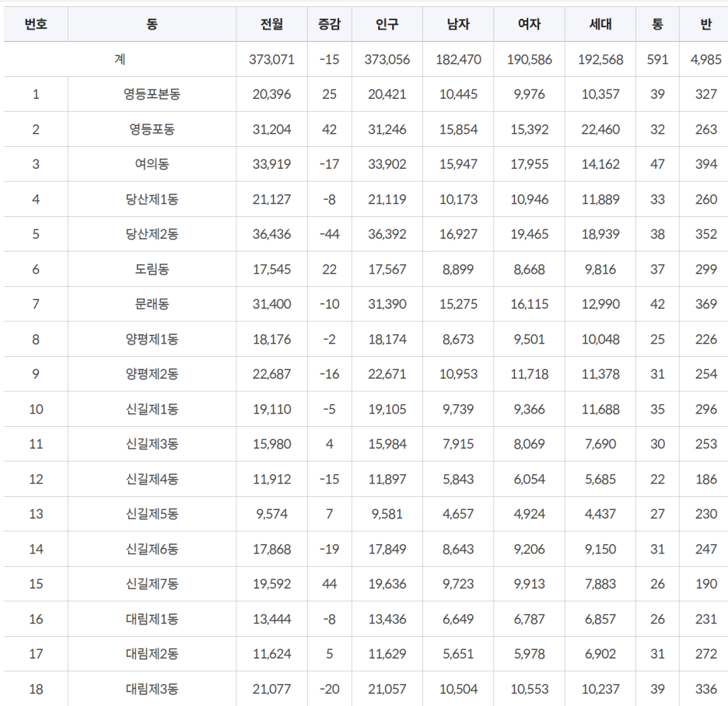Viewport: 728px width, 706px height.
Task: Click the 전월 column header
Action: pyautogui.click(x=271, y=24)
